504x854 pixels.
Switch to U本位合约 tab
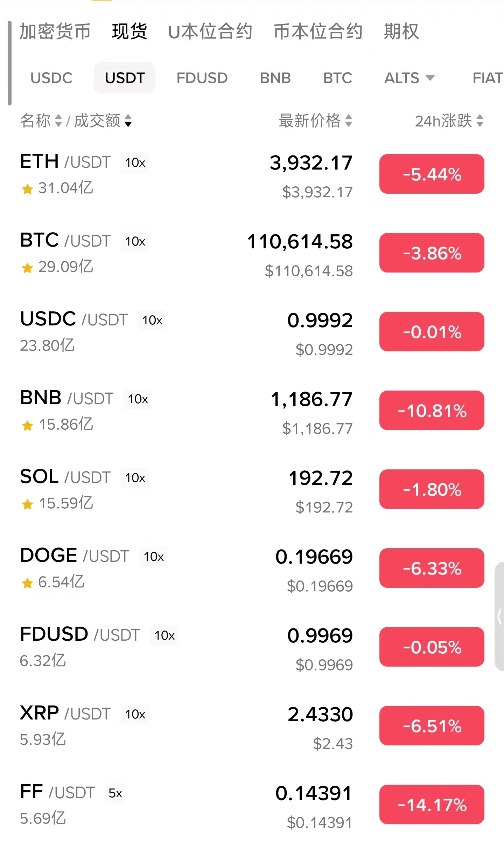(x=210, y=32)
